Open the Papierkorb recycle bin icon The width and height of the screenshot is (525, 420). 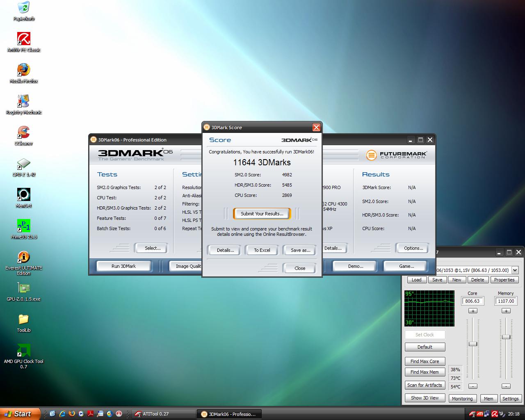tap(24, 11)
